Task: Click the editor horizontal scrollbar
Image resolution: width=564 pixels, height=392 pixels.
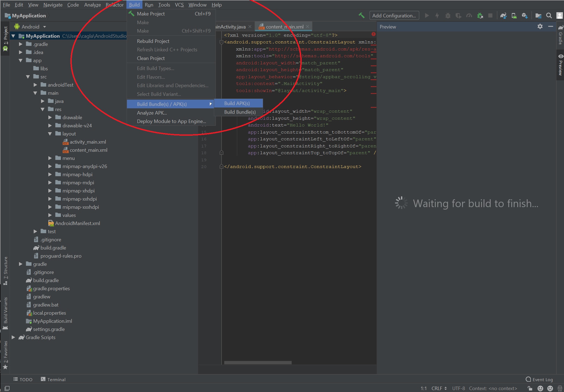Action: coord(258,363)
